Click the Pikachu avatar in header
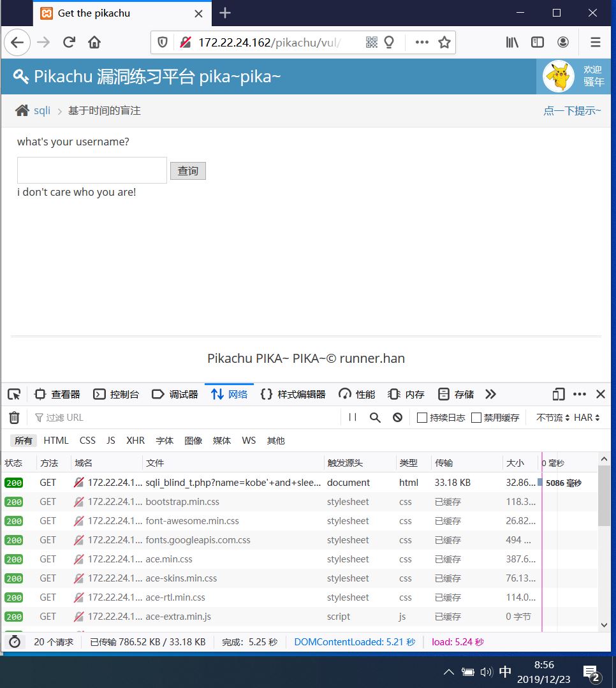The width and height of the screenshot is (616, 688). (559, 77)
